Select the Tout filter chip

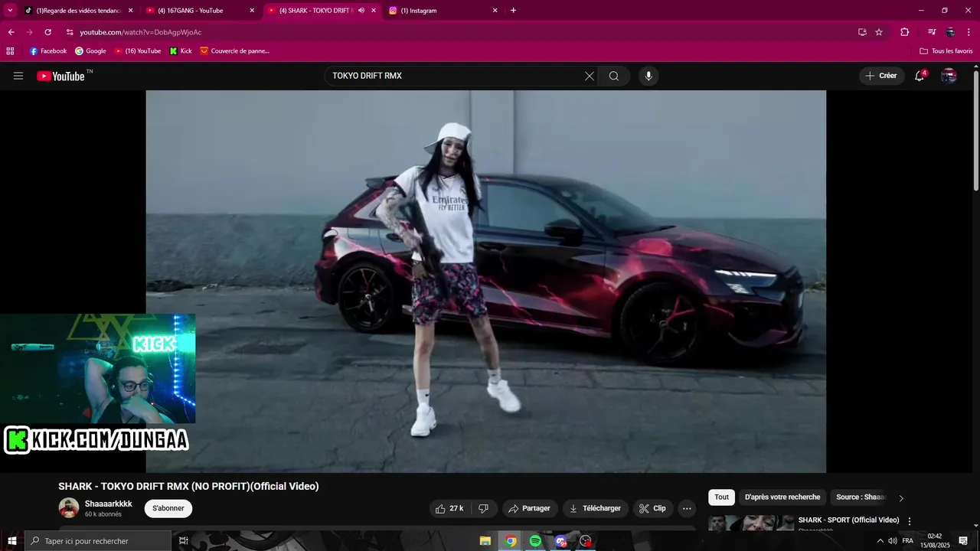(x=721, y=497)
